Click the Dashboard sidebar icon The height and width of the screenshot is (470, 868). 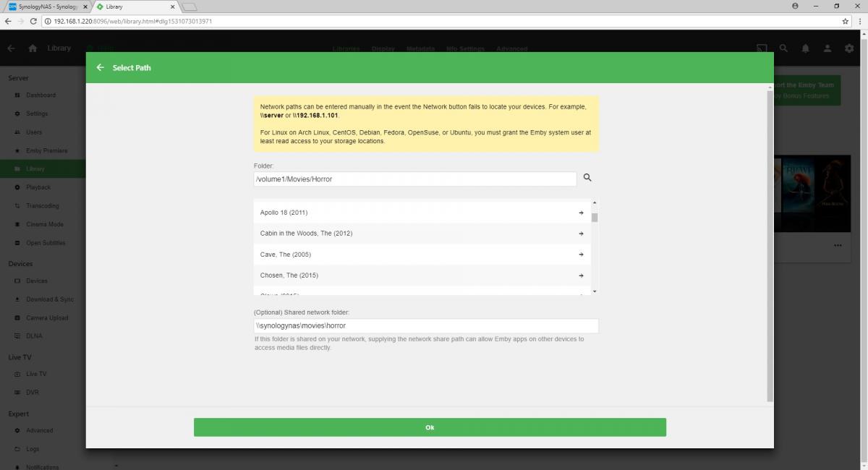18,95
